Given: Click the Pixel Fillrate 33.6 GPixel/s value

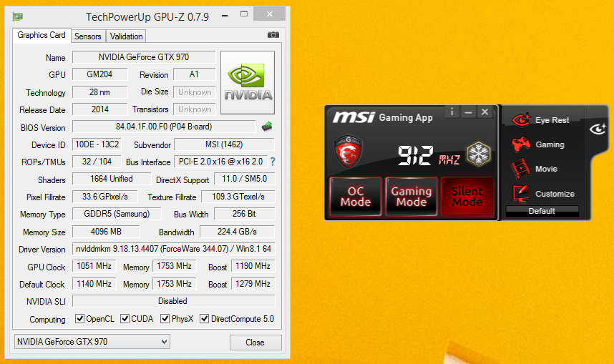Looking at the screenshot, I should pos(105,197).
